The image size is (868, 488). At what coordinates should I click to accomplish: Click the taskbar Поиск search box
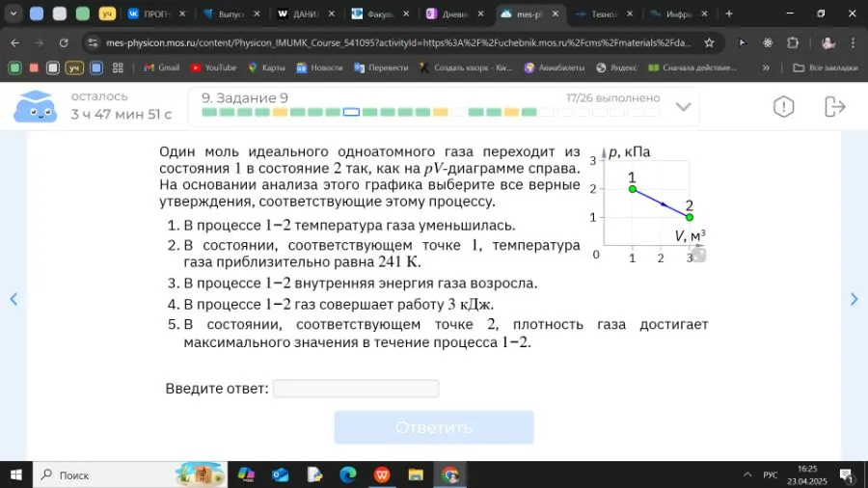(130, 474)
